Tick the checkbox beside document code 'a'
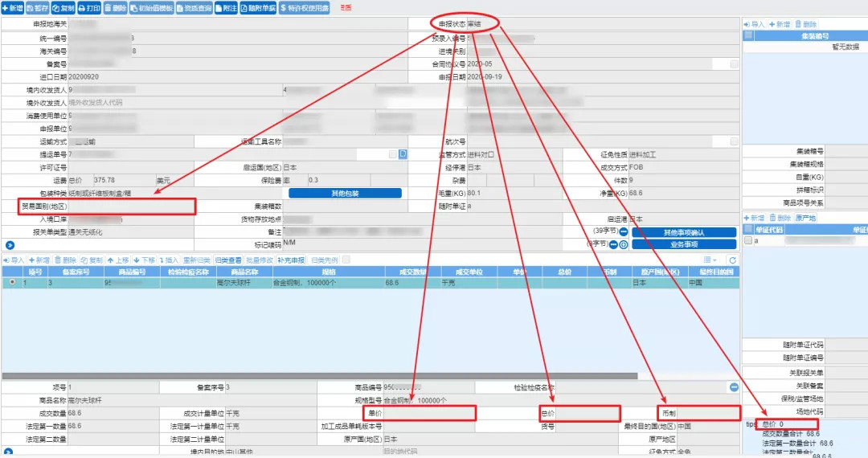 [x=749, y=240]
